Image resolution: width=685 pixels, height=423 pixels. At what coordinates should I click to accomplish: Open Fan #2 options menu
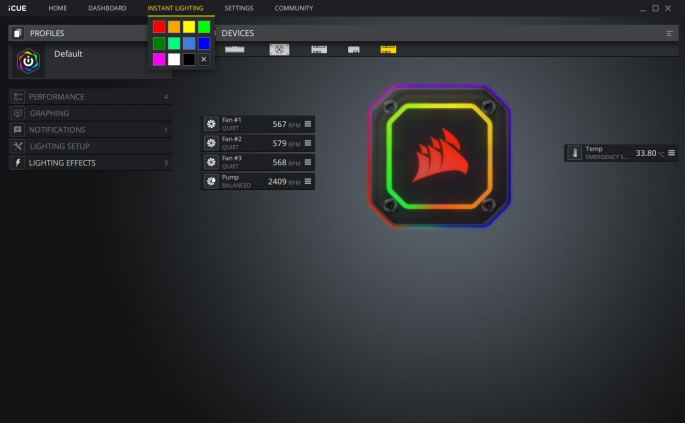pos(308,143)
